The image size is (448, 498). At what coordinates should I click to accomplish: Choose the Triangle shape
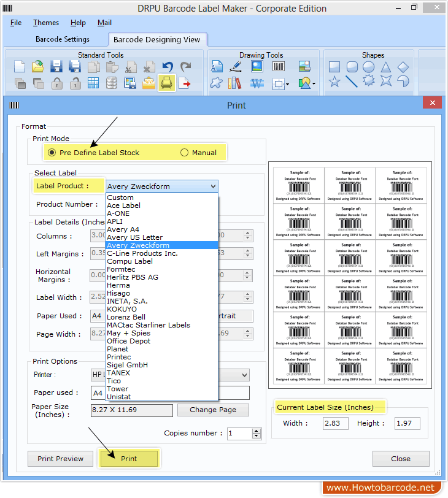386,67
